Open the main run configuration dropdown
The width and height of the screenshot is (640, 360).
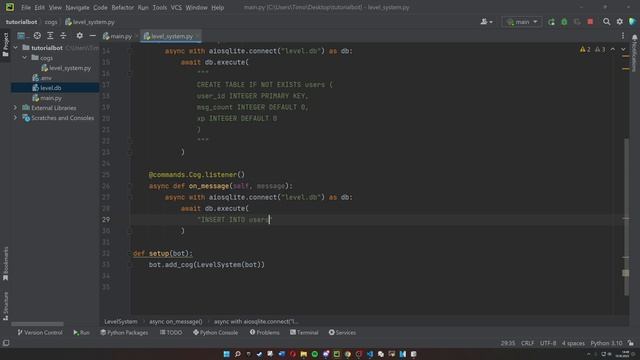pyautogui.click(x=522, y=22)
